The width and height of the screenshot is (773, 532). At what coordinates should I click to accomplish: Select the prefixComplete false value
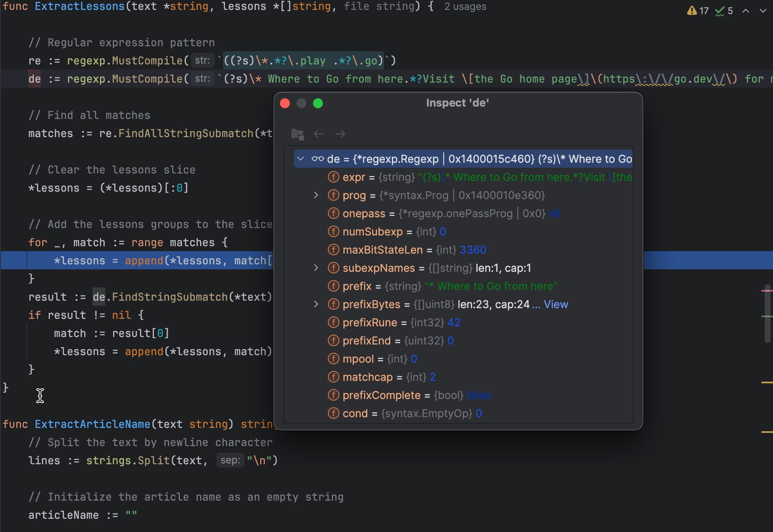tap(478, 395)
